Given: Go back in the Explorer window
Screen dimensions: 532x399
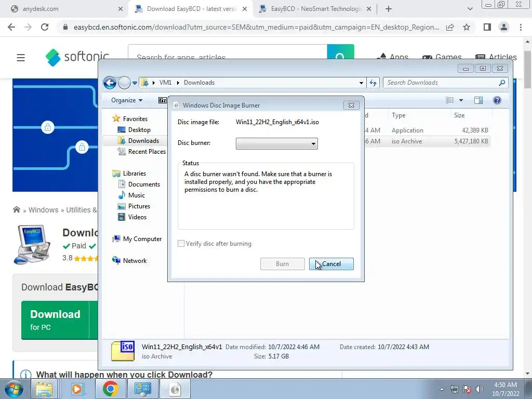Looking at the screenshot, I should pyautogui.click(x=110, y=83).
